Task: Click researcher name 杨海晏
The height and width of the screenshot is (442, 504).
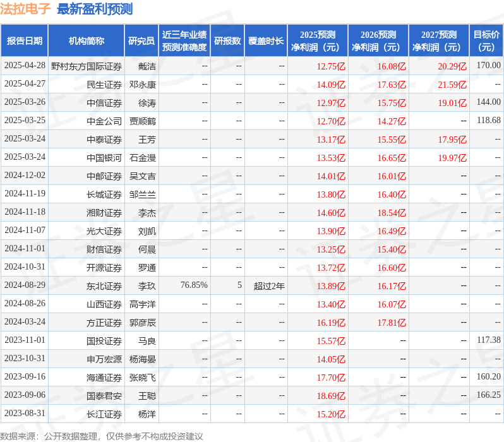Action: pos(142,360)
